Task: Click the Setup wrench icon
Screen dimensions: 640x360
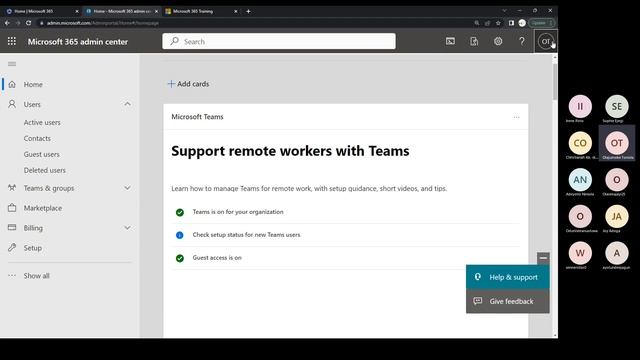Action: pos(12,248)
